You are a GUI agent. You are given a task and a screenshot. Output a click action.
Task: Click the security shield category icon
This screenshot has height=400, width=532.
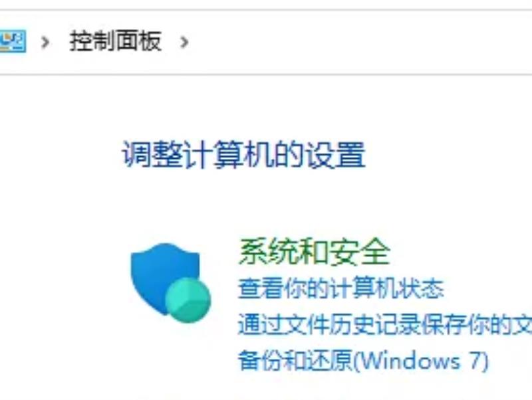click(171, 282)
